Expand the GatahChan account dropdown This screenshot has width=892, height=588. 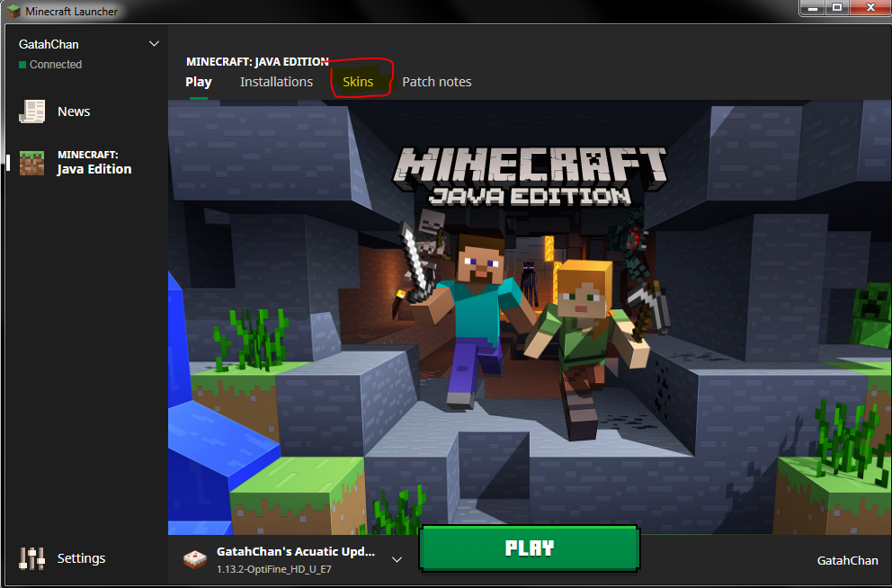pyautogui.click(x=154, y=44)
